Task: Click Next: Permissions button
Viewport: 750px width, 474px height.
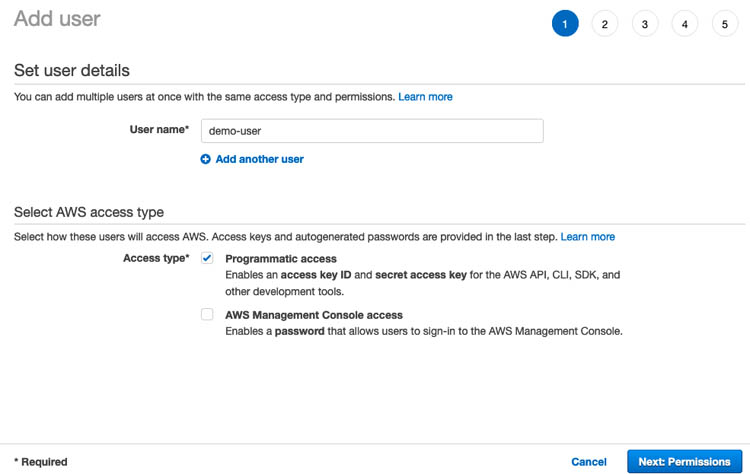Action: pos(684,462)
